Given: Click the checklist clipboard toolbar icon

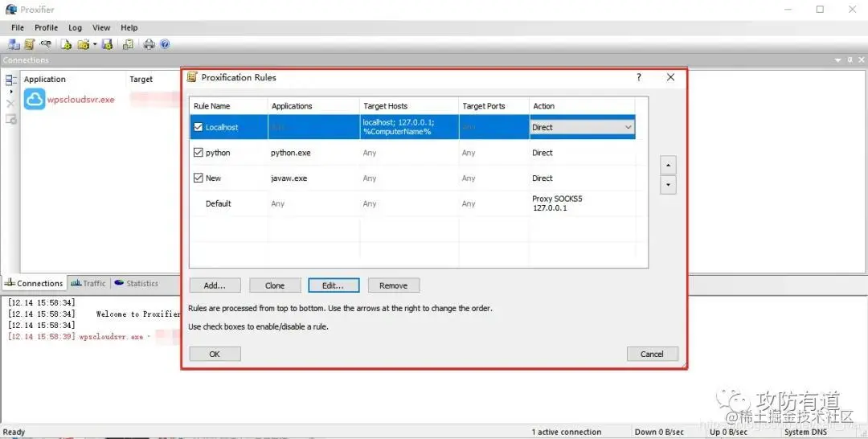Looking at the screenshot, I should click(128, 44).
